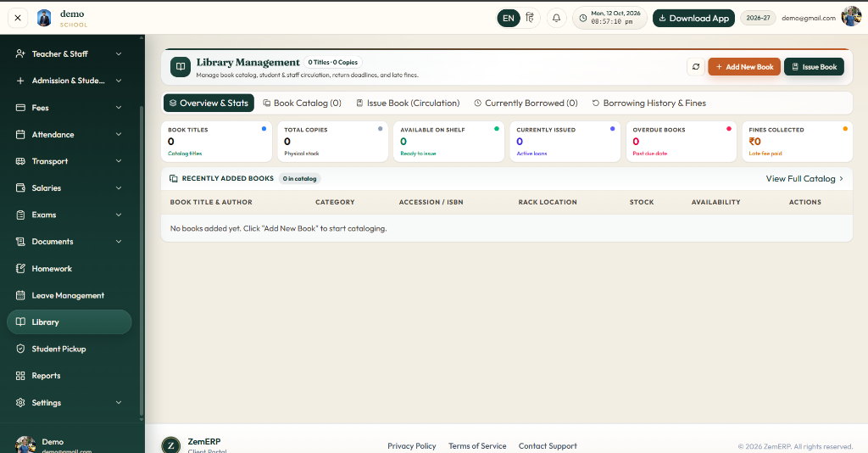This screenshot has height=453, width=868.
Task: Click the Transport bus icon
Action: coord(20,161)
